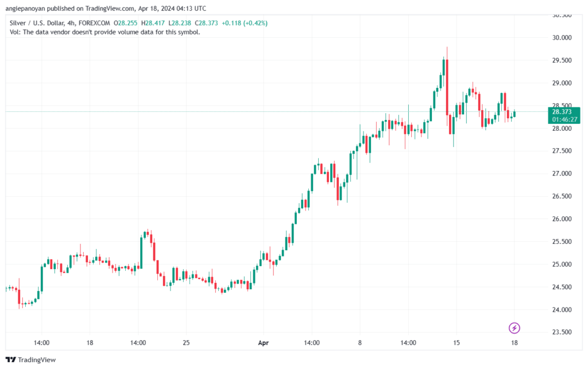Click the purple lightning bolt icon
The height and width of the screenshot is (369, 588).
[x=514, y=328]
